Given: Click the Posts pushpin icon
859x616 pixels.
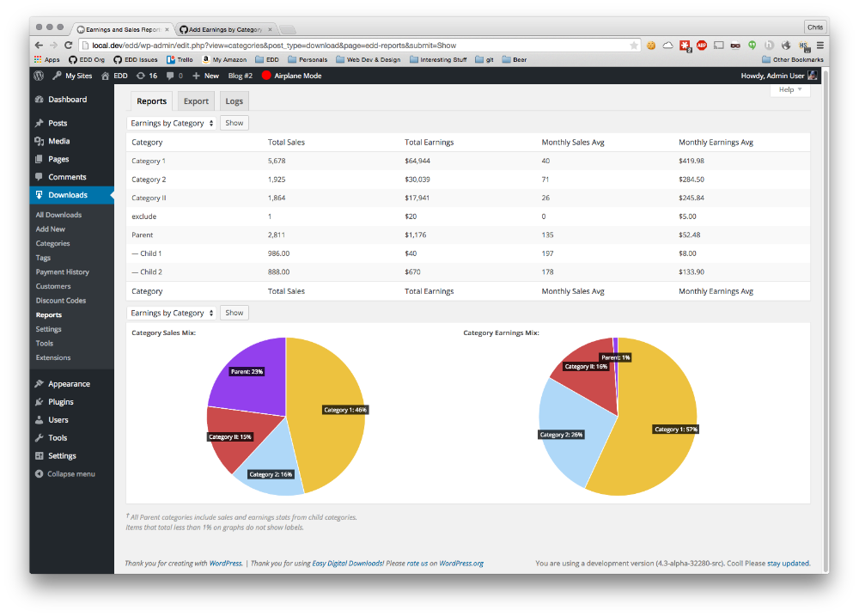Looking at the screenshot, I should click(39, 123).
